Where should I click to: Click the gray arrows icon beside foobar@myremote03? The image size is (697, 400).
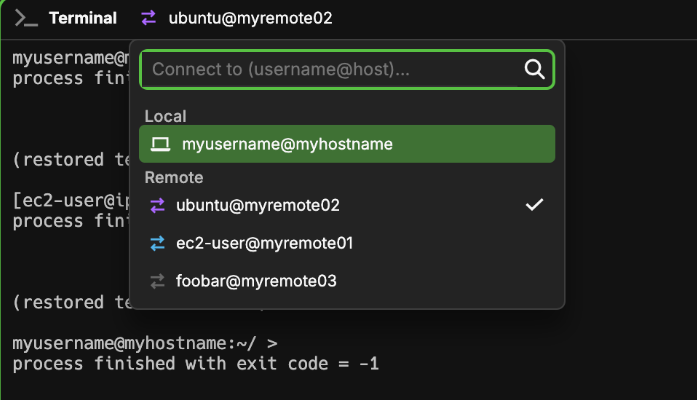tap(157, 281)
